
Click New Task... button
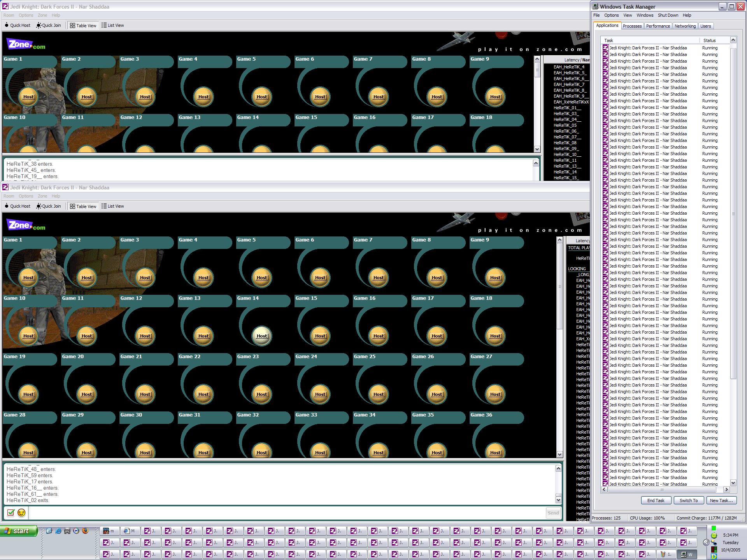coord(721,500)
